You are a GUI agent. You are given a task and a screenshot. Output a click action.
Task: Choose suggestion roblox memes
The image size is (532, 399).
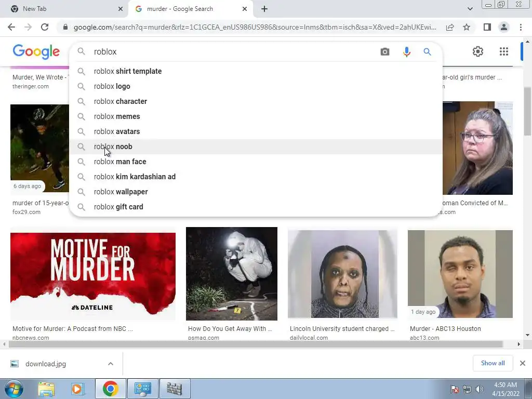tap(256, 116)
